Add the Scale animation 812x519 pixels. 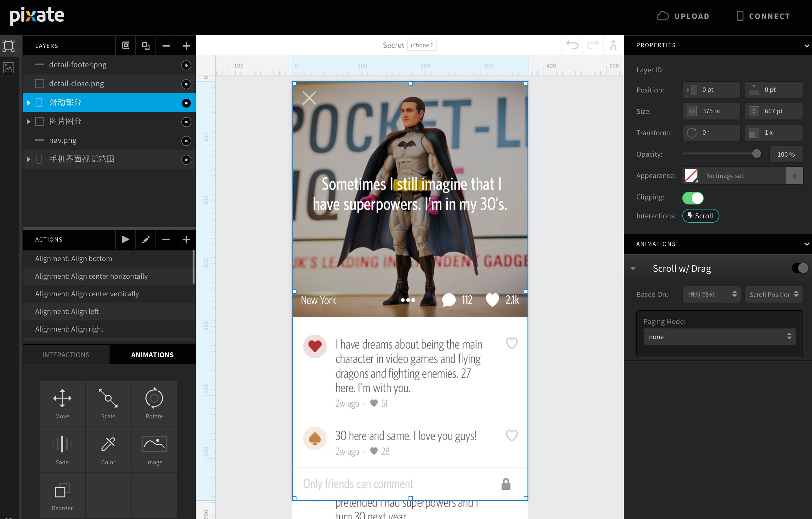(x=108, y=404)
